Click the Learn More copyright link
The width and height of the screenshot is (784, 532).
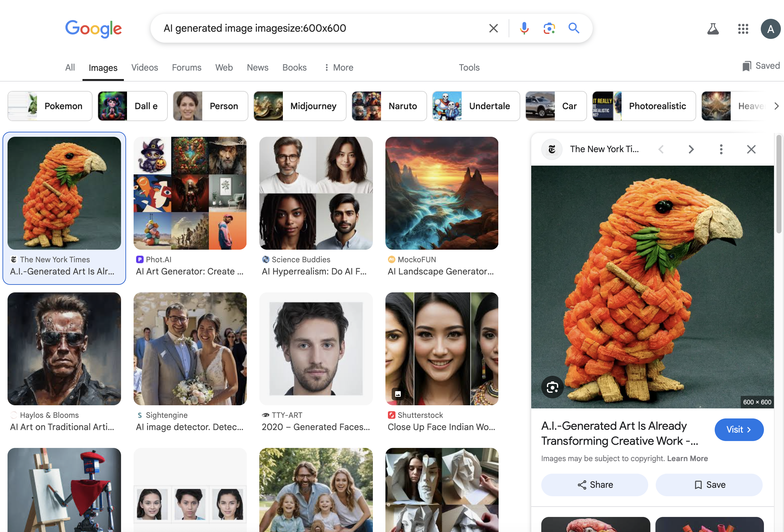pos(687,459)
